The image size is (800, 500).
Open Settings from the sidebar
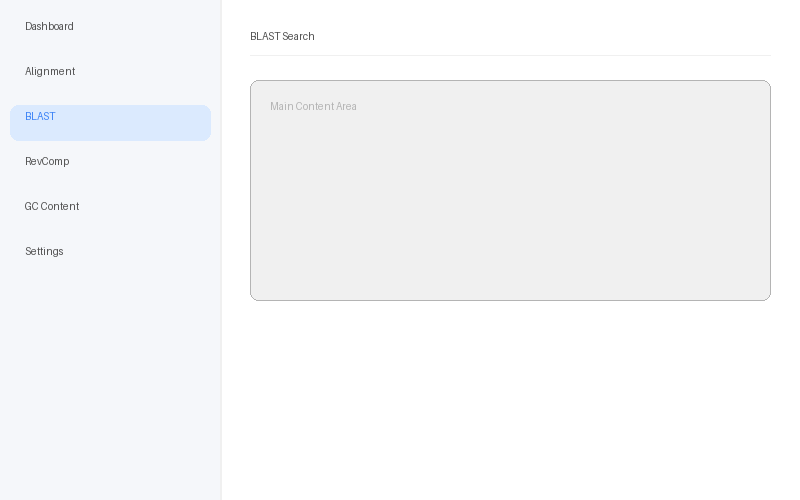pos(44,252)
